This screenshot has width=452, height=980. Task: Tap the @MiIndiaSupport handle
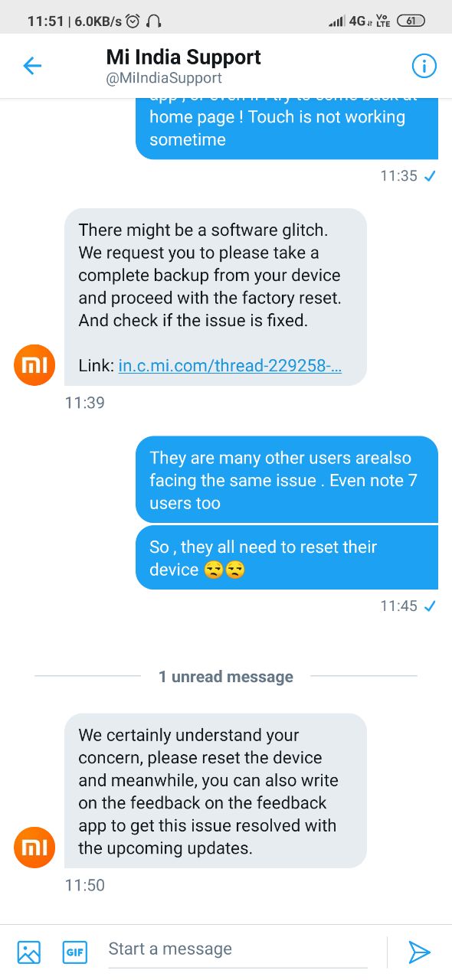(x=164, y=78)
